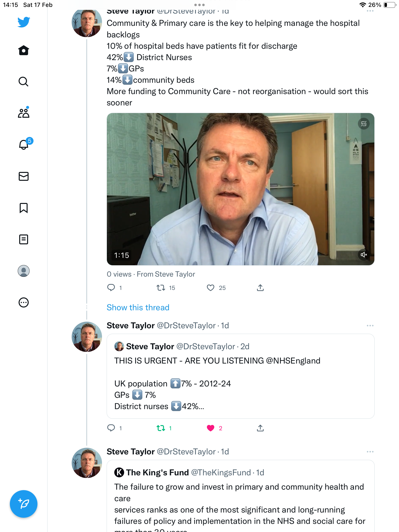Screen dimensions: 399x532
Task: Tap the Twitter bird logo
Action: [24, 22]
